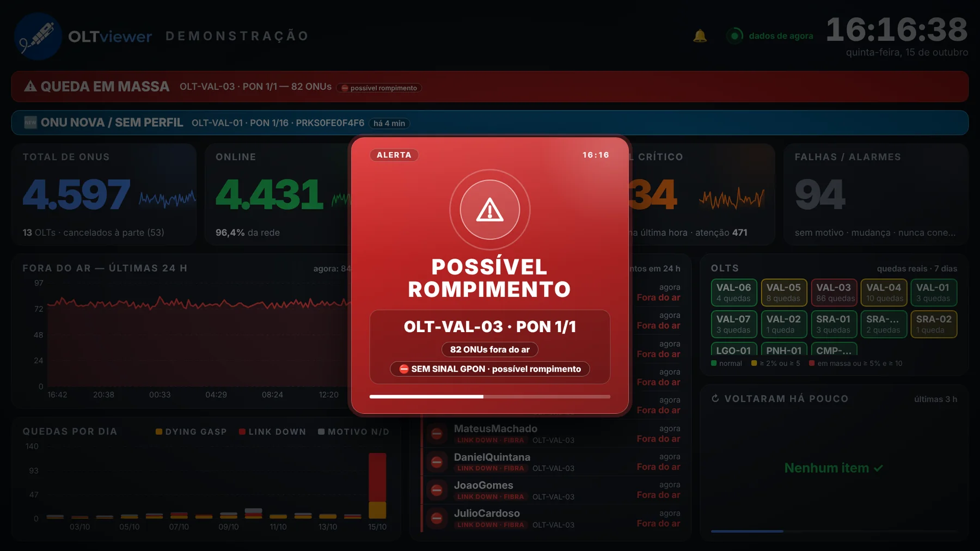Click the green live-data indicator icon
980x551 pixels.
pyautogui.click(x=734, y=36)
